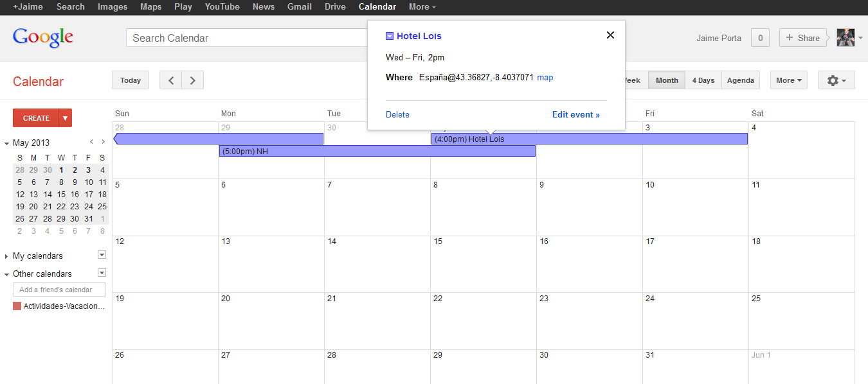Close the Hotel Lois event popup
This screenshot has width=868, height=384.
tap(610, 35)
